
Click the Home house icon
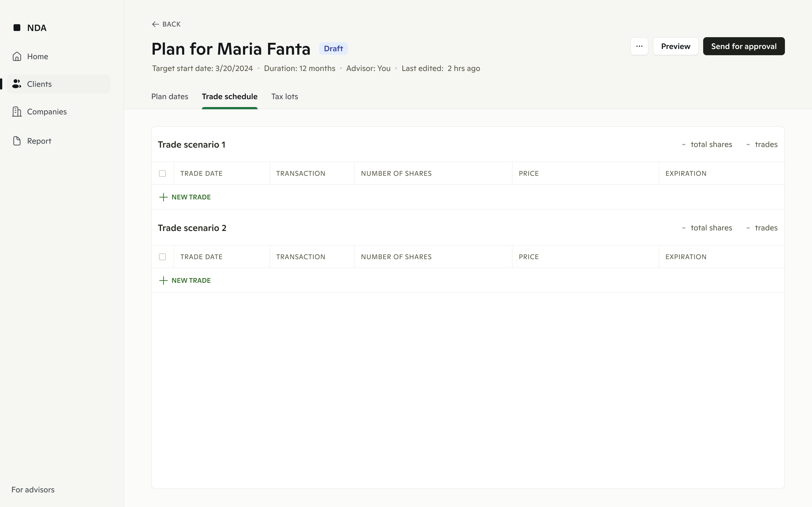(x=17, y=56)
